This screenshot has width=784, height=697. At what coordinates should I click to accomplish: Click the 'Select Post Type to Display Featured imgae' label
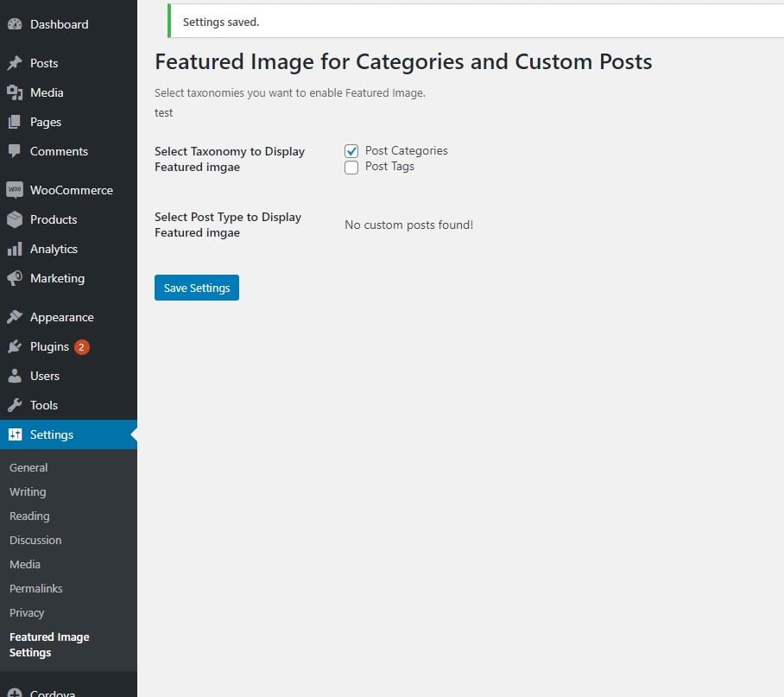click(x=228, y=225)
